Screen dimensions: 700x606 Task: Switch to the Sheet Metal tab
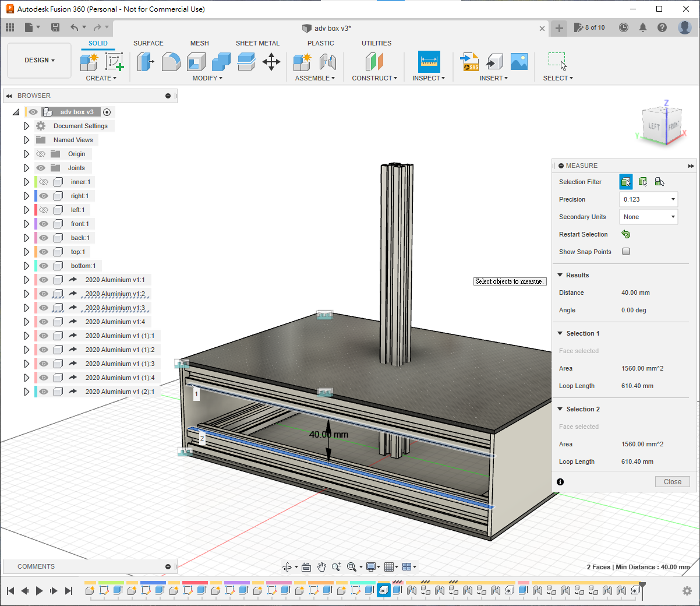point(257,43)
